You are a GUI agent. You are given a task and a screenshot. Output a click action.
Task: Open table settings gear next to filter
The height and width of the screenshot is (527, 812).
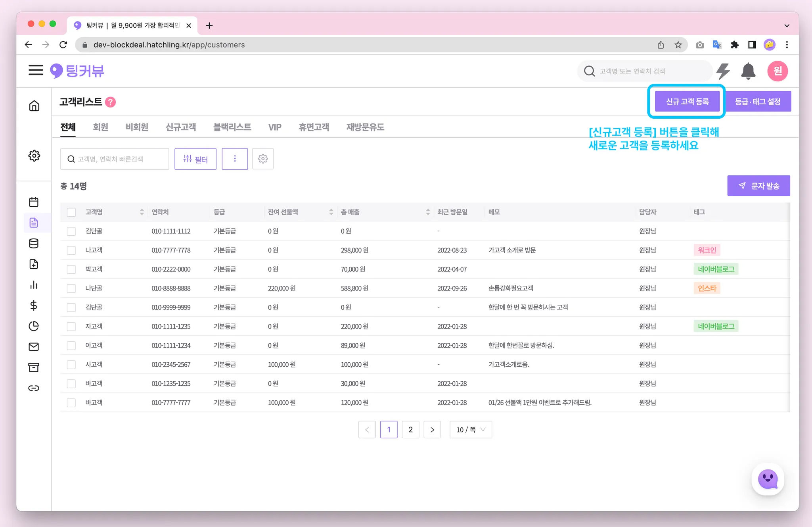pos(263,159)
